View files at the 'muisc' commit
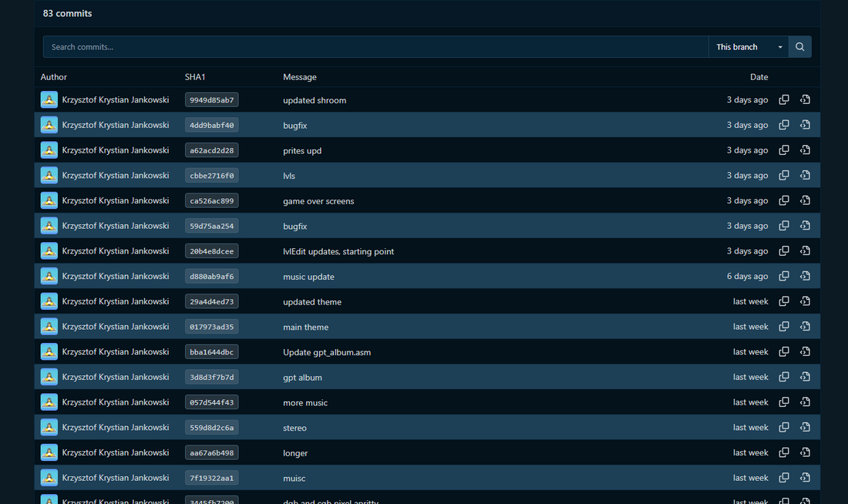This screenshot has width=848, height=504. click(806, 478)
